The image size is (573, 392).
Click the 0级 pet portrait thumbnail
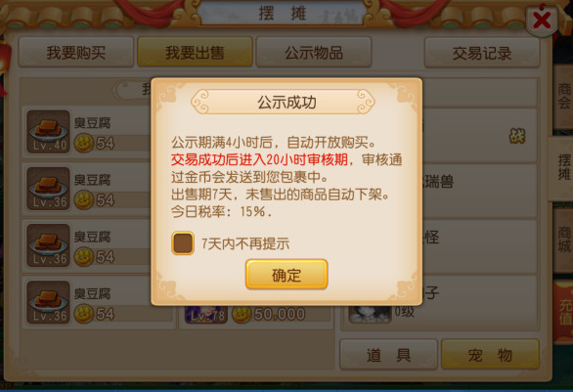click(x=370, y=314)
